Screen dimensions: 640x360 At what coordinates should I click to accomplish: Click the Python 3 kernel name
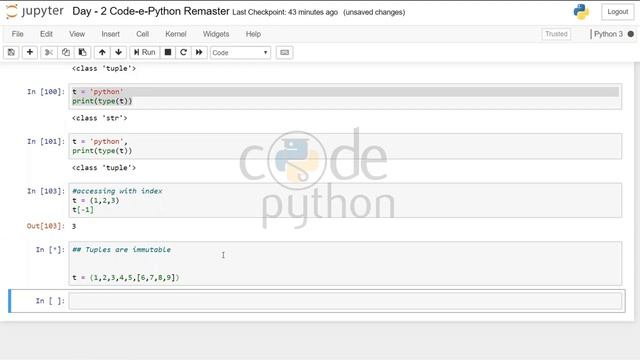[x=608, y=34]
